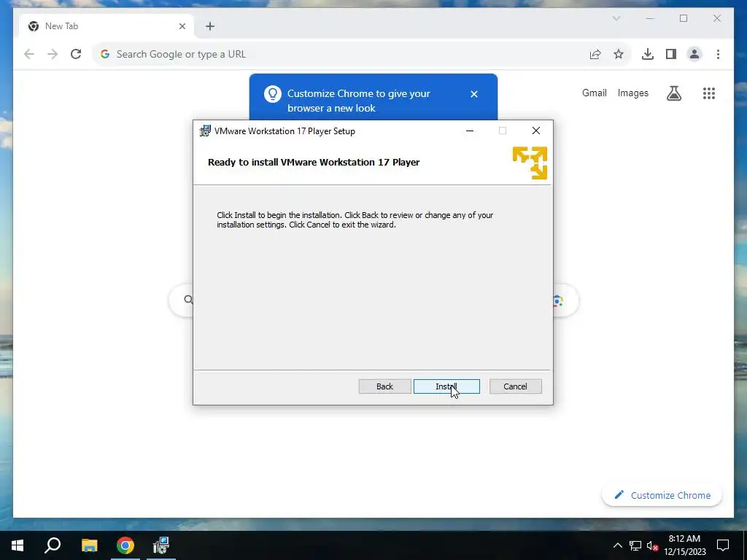Screen dimensions: 747x560
Task: Click the yellow VMware arrows logo
Action: [x=530, y=163]
